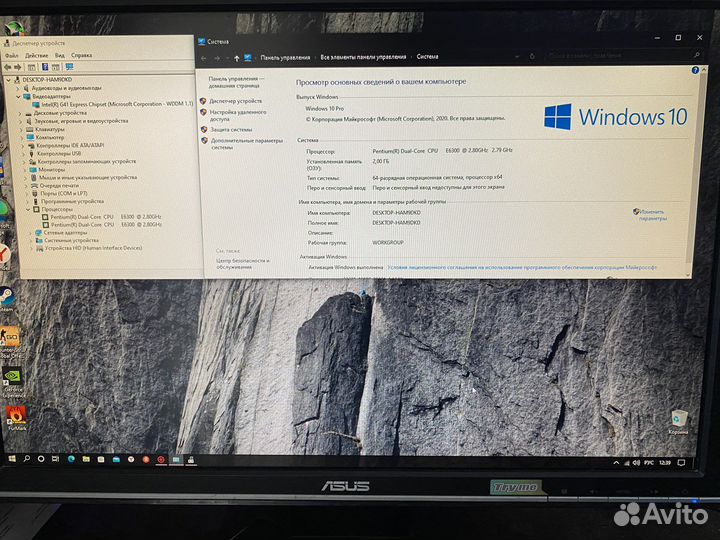Click РУС language indicator in tray

649,463
